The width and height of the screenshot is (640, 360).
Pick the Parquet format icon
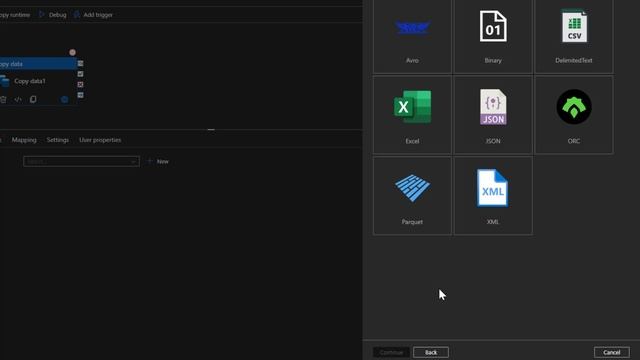tap(412, 188)
